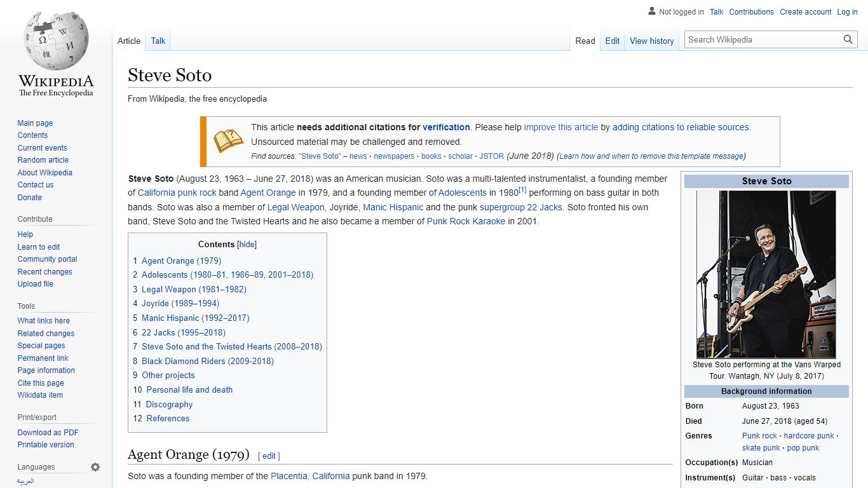Select the Article tab
This screenshot has height=488, width=868.
tap(129, 41)
